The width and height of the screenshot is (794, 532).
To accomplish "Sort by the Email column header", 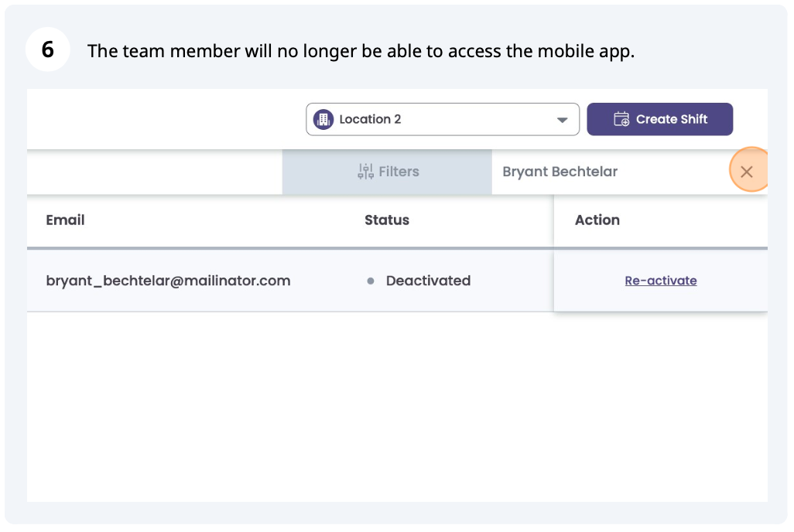I will [x=65, y=220].
